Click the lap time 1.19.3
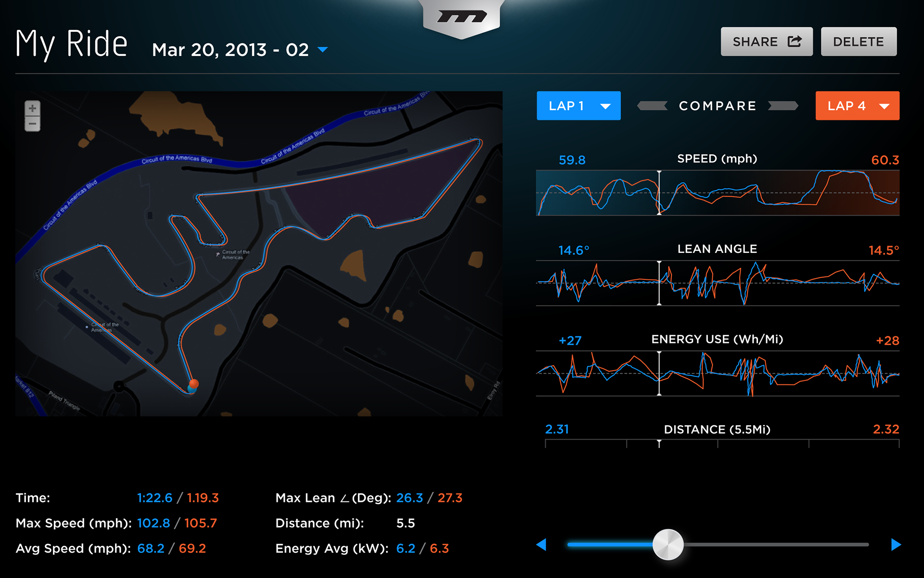The image size is (924, 578). coord(203,498)
